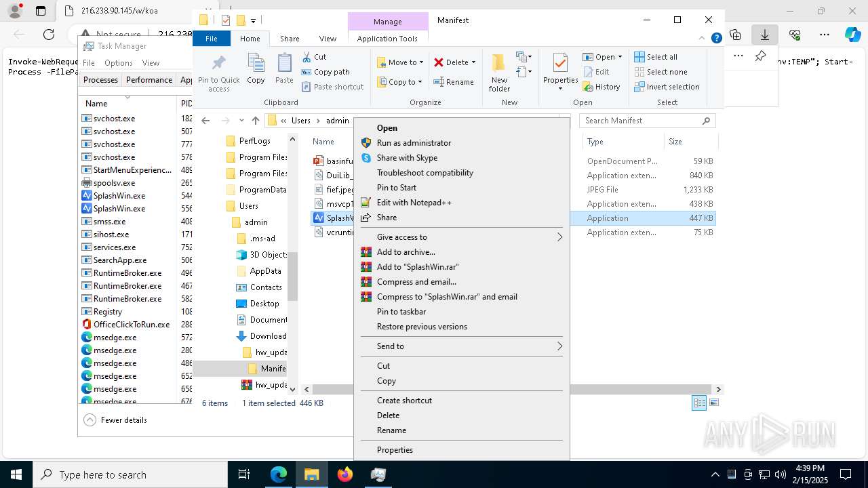Sort Task Manager by the Name column
Image resolution: width=868 pixels, height=488 pixels.
pyautogui.click(x=127, y=104)
